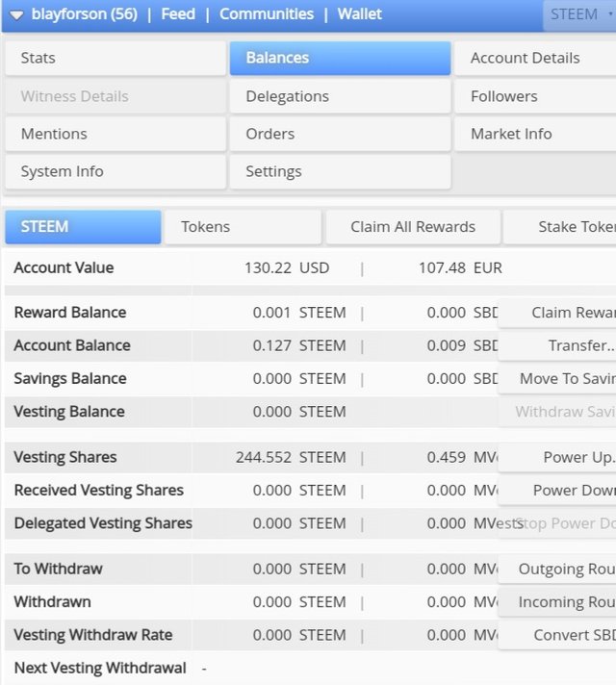Select the 0.459 MVests vesting value
The image size is (616, 685).
(x=463, y=457)
